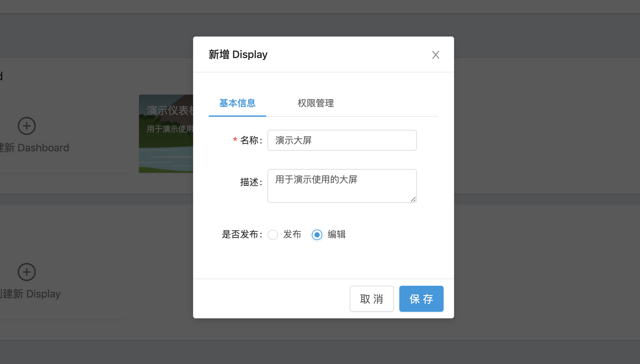This screenshot has width=640, height=364.
Task: Click the 用于演示使用 card description text
Action: pos(170,129)
